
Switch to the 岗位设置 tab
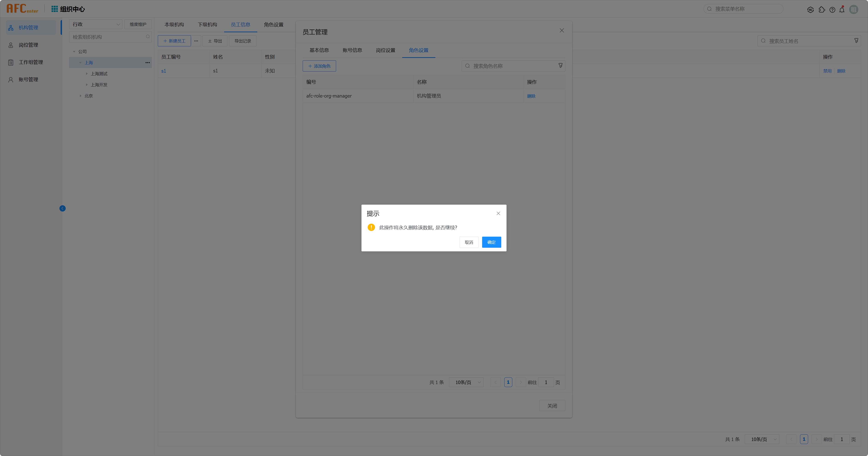click(x=385, y=50)
